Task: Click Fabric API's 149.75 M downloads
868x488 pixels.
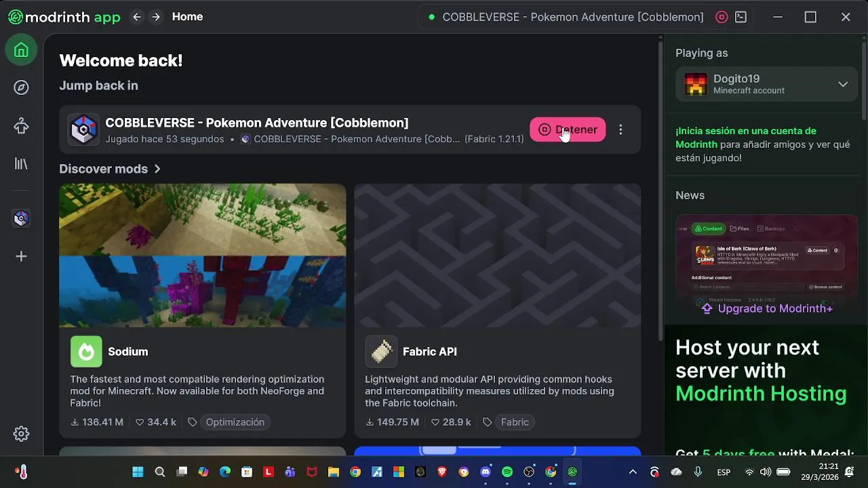Action: pyautogui.click(x=393, y=422)
